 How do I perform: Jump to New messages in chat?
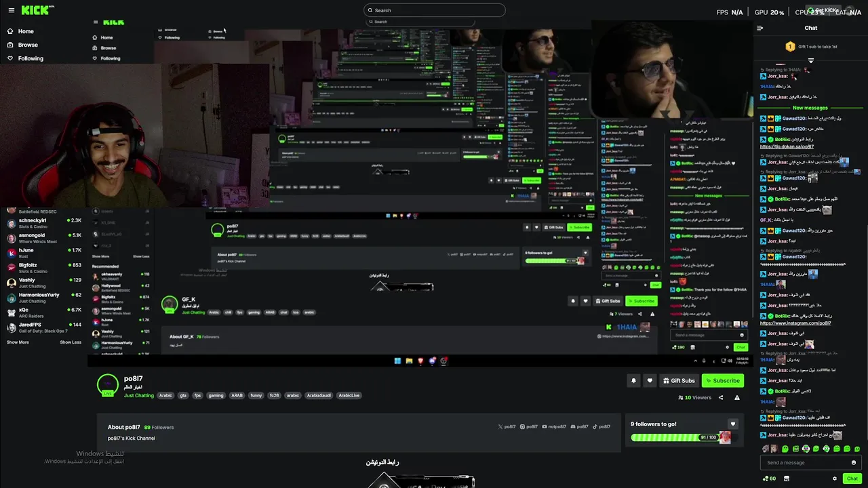[x=810, y=108]
